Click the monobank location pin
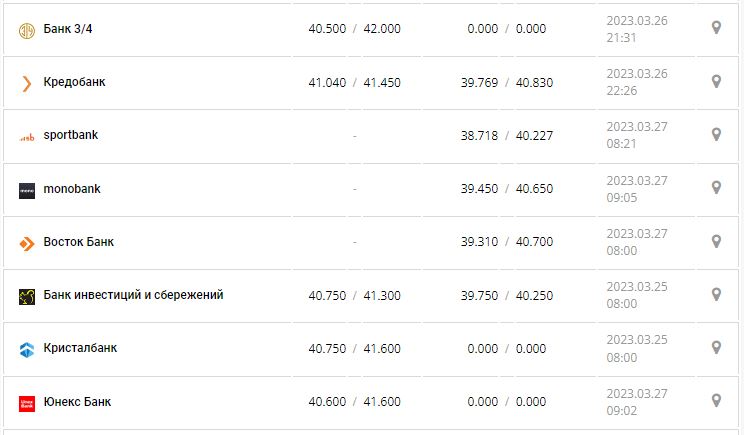Viewport: 744px width, 435px height. tap(716, 187)
